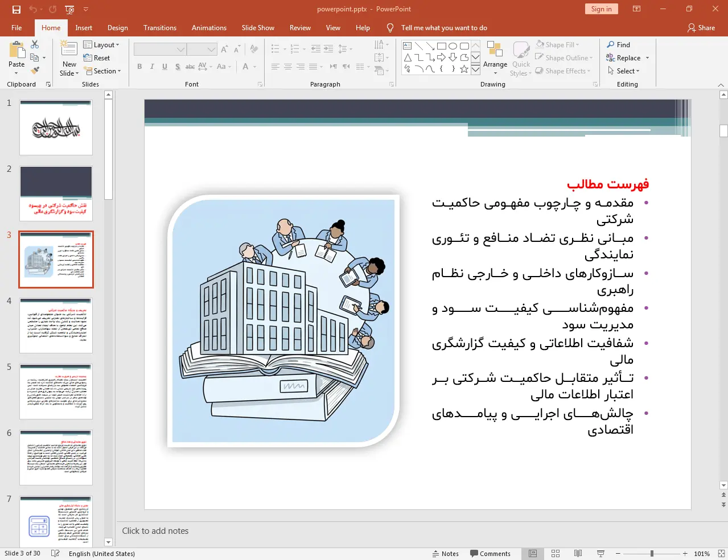Viewport: 728px width, 560px height.
Task: Click the spell check icon in status bar
Action: 55,554
